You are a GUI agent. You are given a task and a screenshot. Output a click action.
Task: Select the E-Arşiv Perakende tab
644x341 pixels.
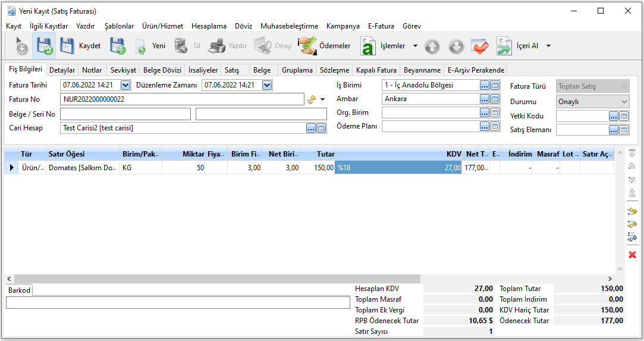point(476,70)
